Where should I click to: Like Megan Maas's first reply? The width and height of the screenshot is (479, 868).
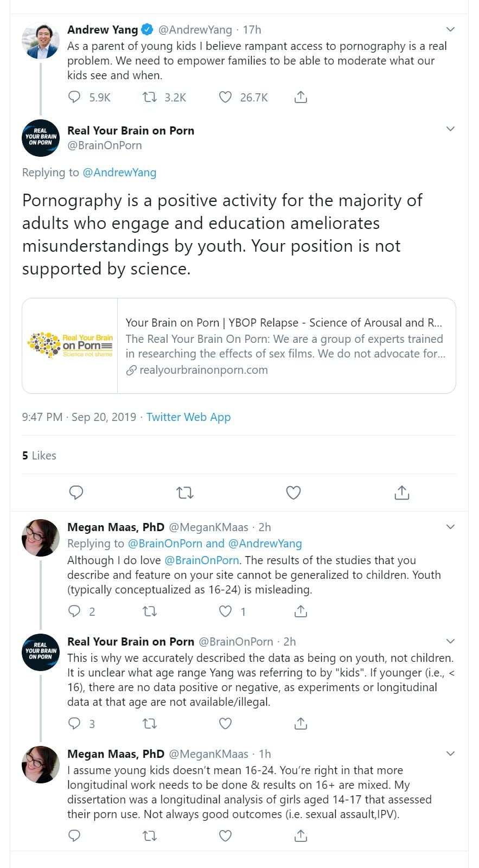click(225, 611)
